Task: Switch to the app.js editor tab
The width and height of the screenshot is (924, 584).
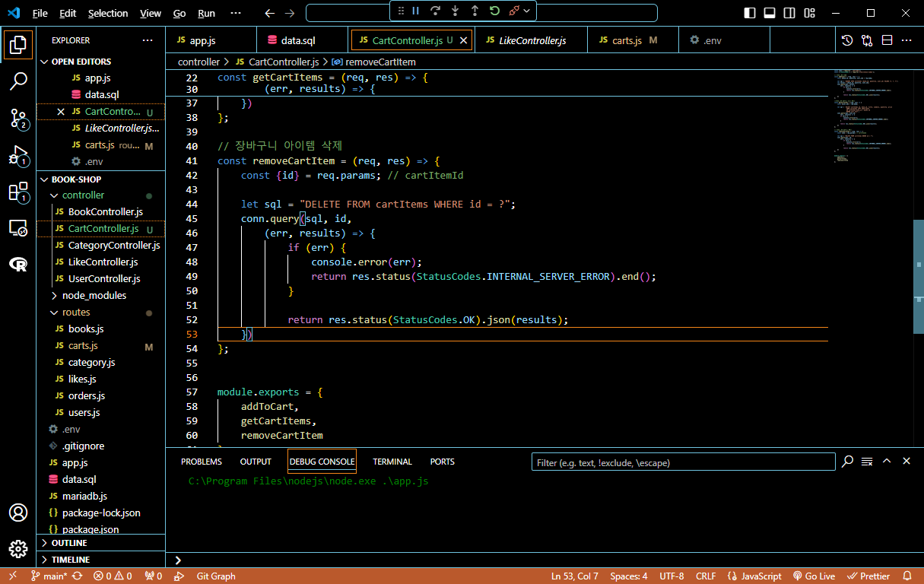Action: pos(211,40)
